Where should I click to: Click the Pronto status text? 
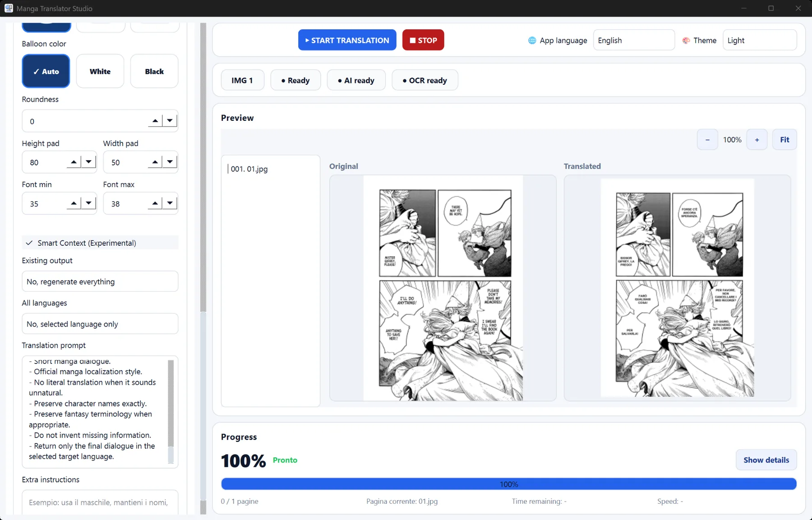click(285, 460)
